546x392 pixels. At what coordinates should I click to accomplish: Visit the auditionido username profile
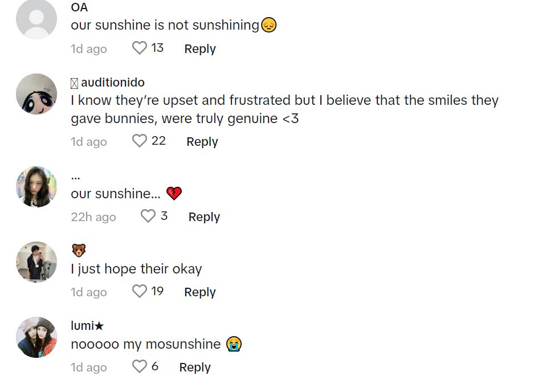[x=112, y=83]
